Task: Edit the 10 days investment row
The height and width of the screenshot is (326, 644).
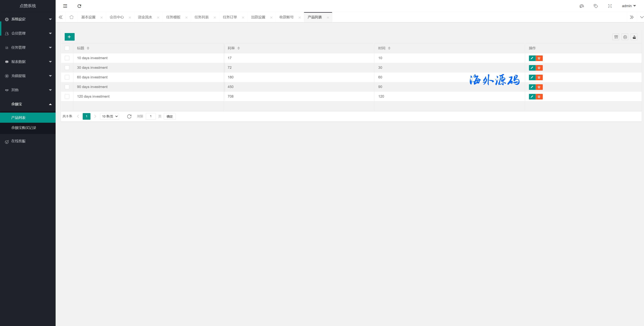Action: click(x=532, y=58)
